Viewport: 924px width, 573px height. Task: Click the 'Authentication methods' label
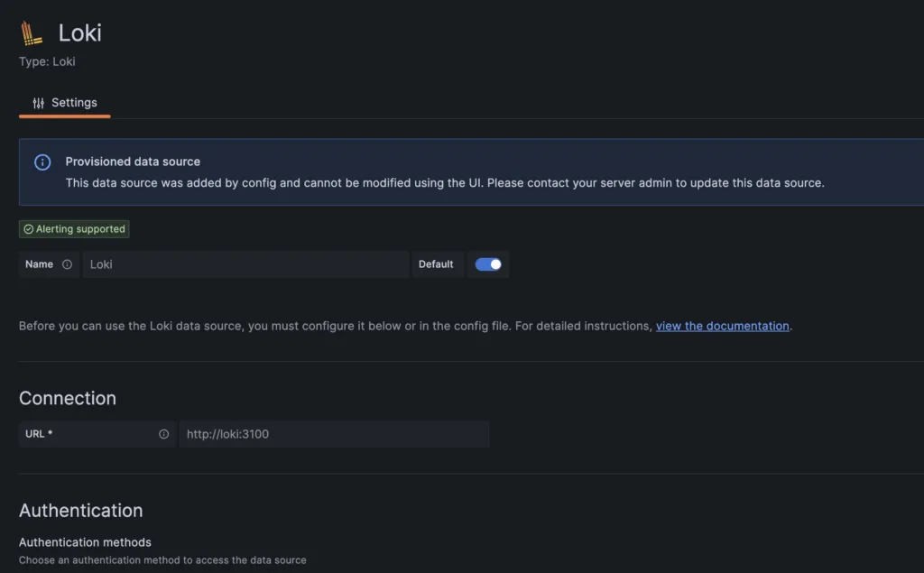[x=85, y=541]
